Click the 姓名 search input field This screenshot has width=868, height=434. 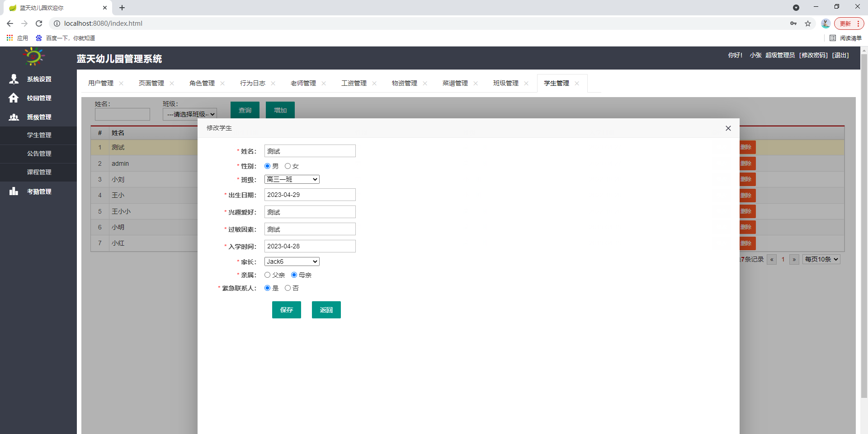coord(122,114)
